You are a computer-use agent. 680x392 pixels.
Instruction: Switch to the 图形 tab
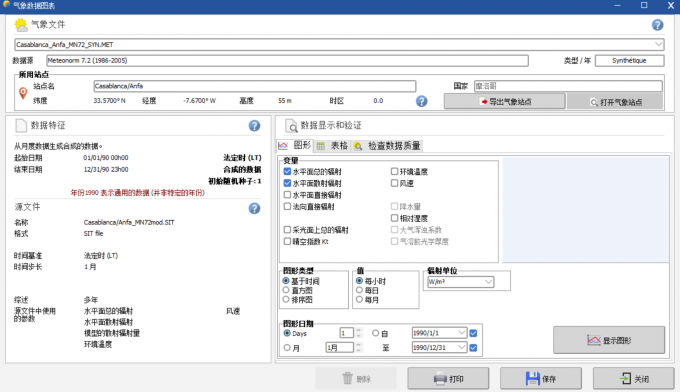coord(295,146)
